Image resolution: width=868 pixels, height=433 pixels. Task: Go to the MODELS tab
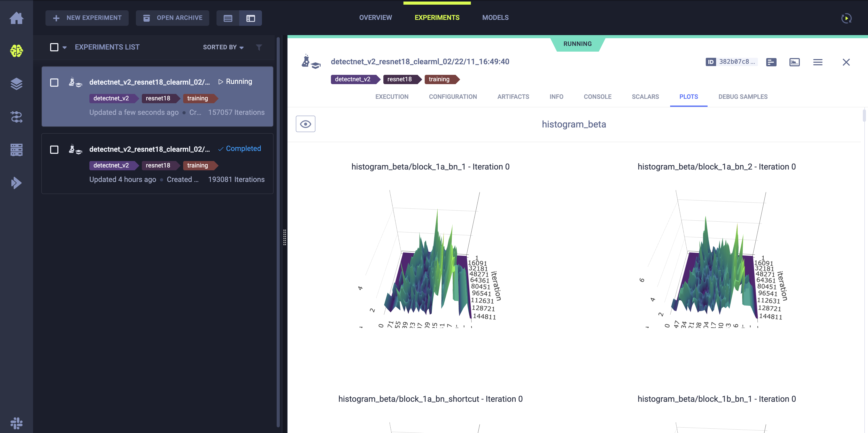495,18
